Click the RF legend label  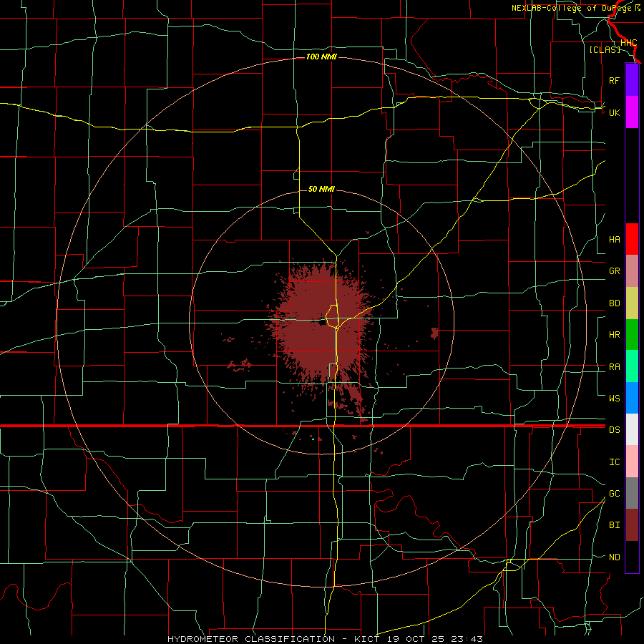coord(614,80)
